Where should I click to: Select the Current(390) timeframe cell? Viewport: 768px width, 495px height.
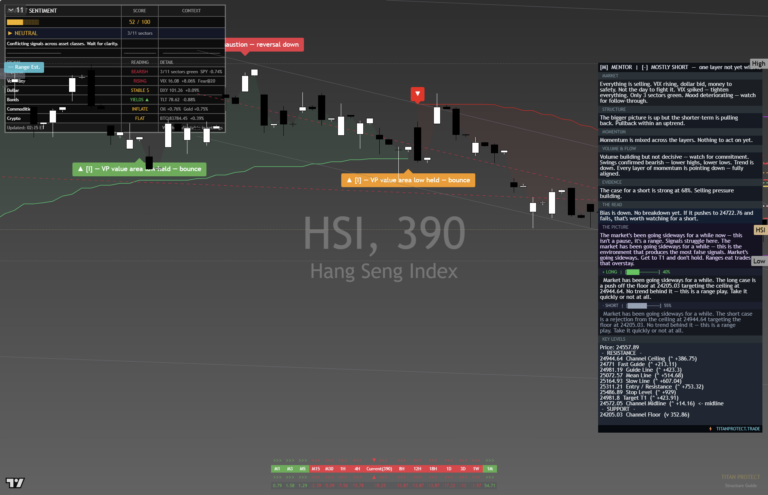379,469
